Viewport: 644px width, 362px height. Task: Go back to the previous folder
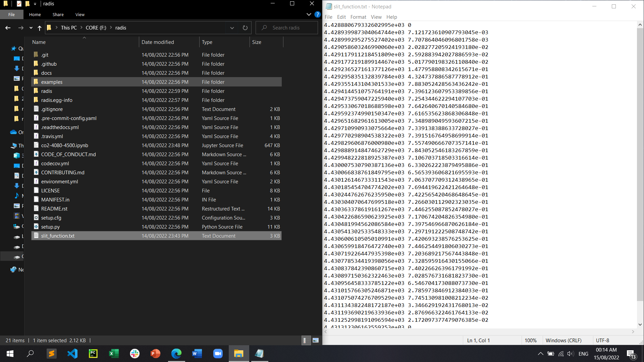click(8, 28)
